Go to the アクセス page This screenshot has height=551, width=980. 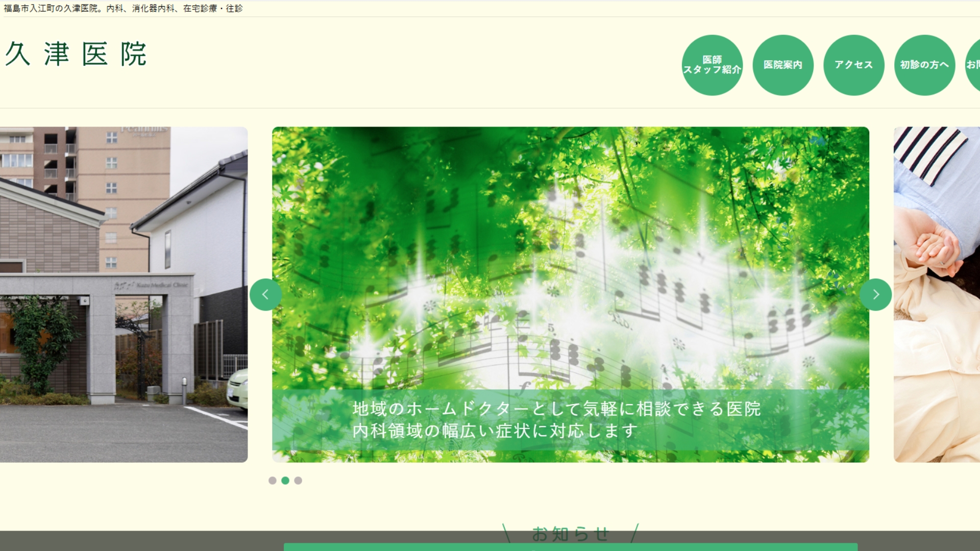tap(853, 65)
